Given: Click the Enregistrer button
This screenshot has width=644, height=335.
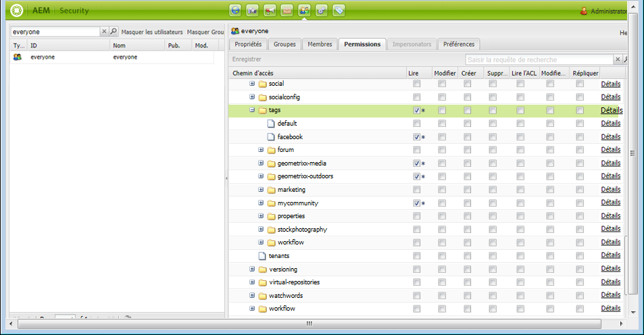Looking at the screenshot, I should pos(247,59).
